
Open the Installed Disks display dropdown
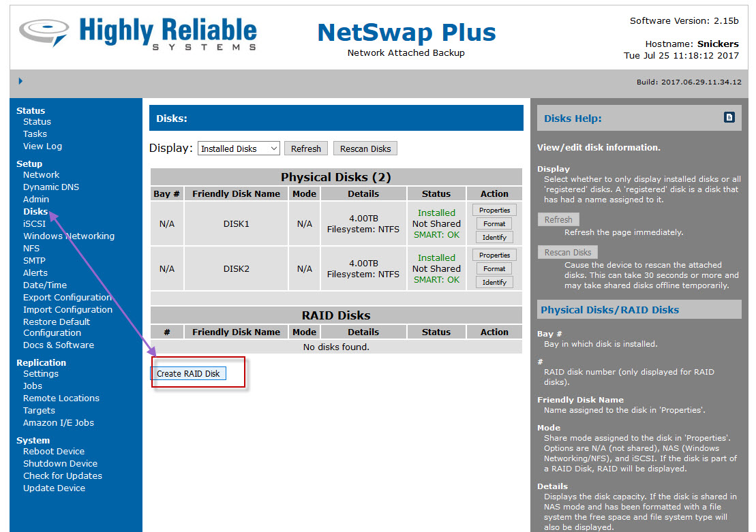coord(239,148)
